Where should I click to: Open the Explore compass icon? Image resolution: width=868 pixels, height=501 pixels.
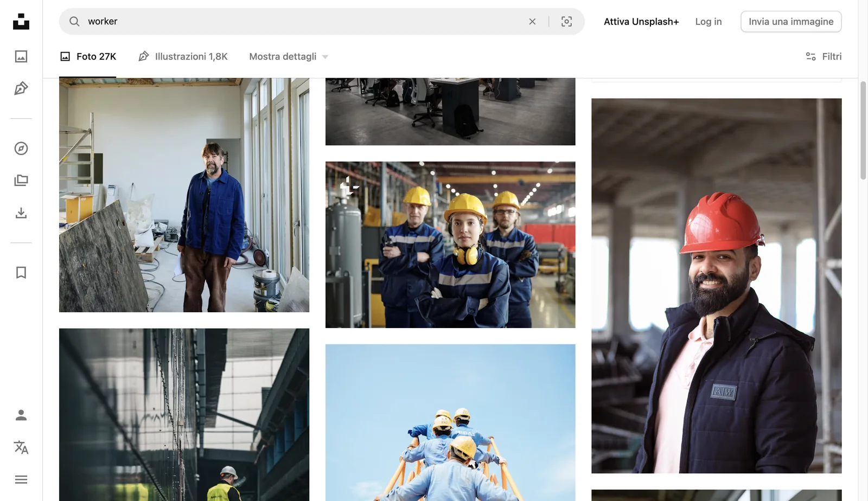(x=21, y=148)
